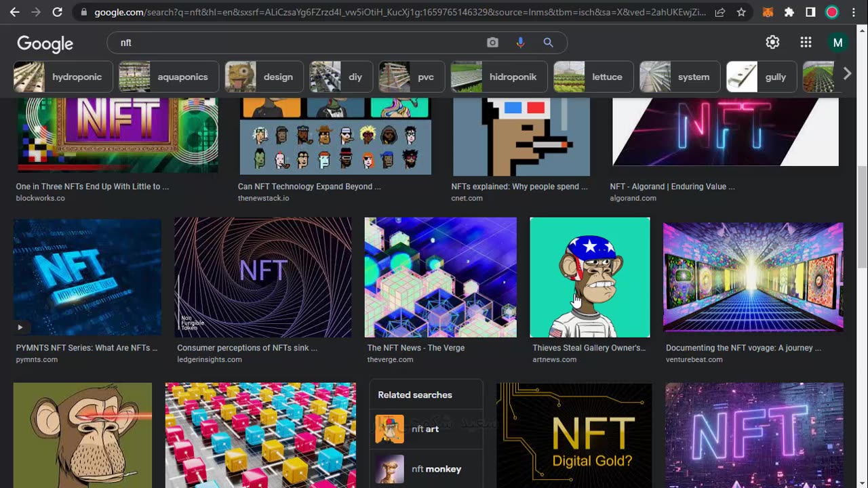Select the hydroponic filter chip
The width and height of the screenshot is (868, 488).
click(62, 77)
